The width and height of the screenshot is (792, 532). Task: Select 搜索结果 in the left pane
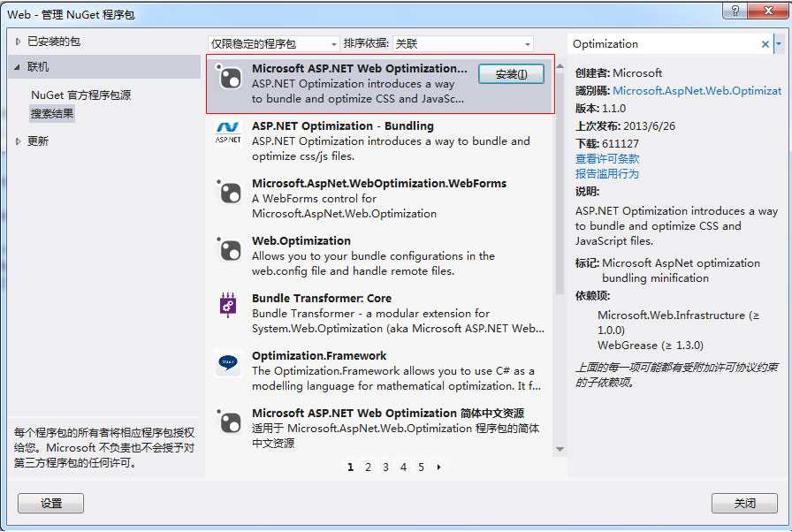[52, 114]
